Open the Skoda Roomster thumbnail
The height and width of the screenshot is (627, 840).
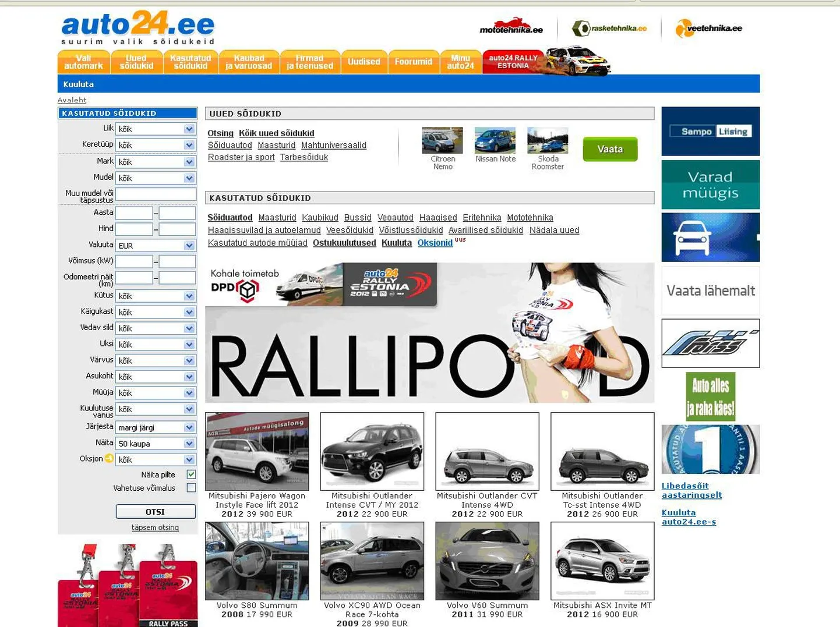548,140
